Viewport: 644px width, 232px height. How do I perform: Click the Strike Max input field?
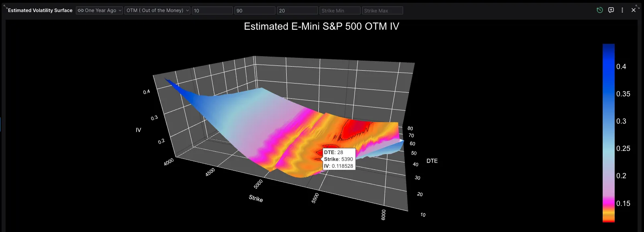click(x=382, y=10)
